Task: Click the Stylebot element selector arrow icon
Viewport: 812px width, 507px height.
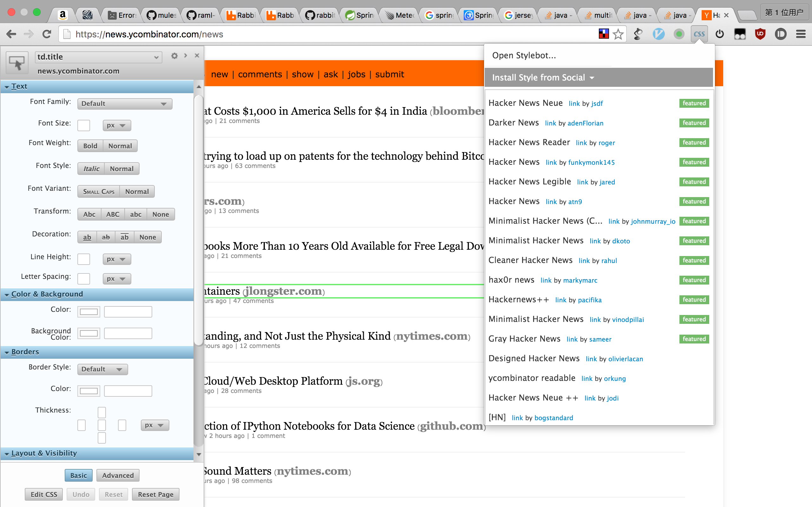Action: (17, 63)
